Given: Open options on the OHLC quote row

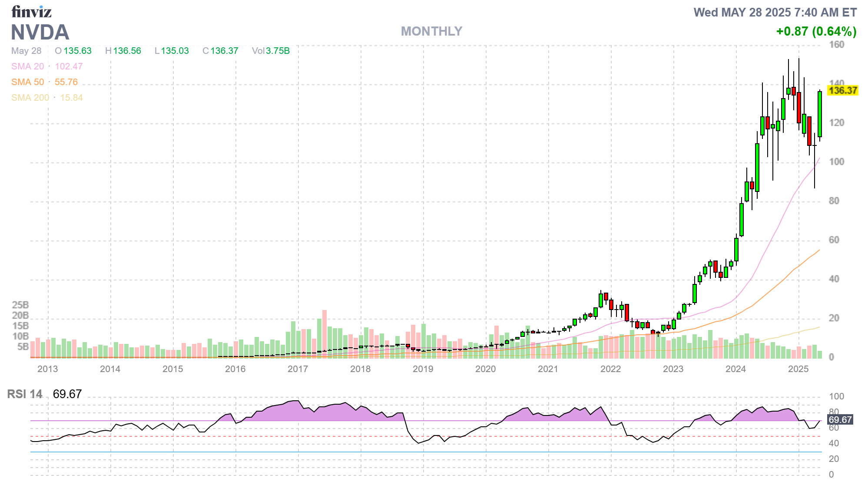Looking at the screenshot, I should tap(148, 51).
